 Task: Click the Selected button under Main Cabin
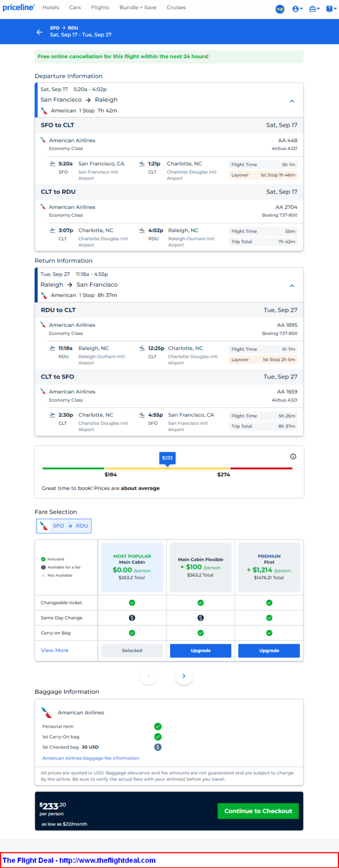point(132,651)
